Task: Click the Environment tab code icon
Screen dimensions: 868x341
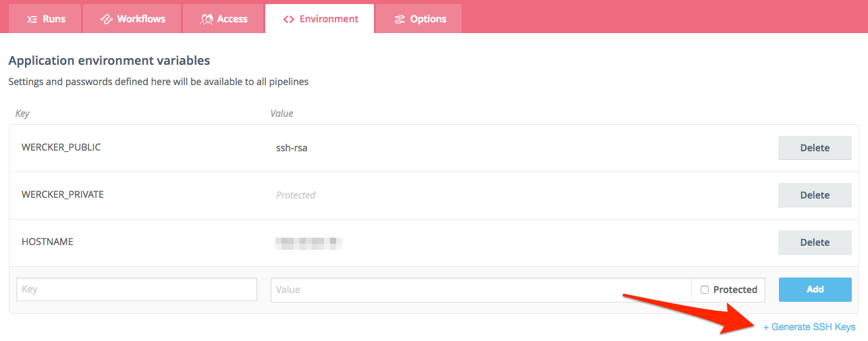Action: coord(289,19)
